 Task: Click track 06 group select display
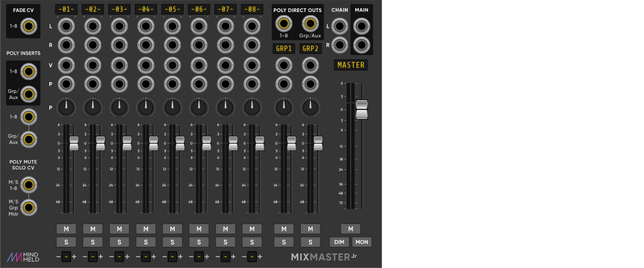pyautogui.click(x=199, y=257)
